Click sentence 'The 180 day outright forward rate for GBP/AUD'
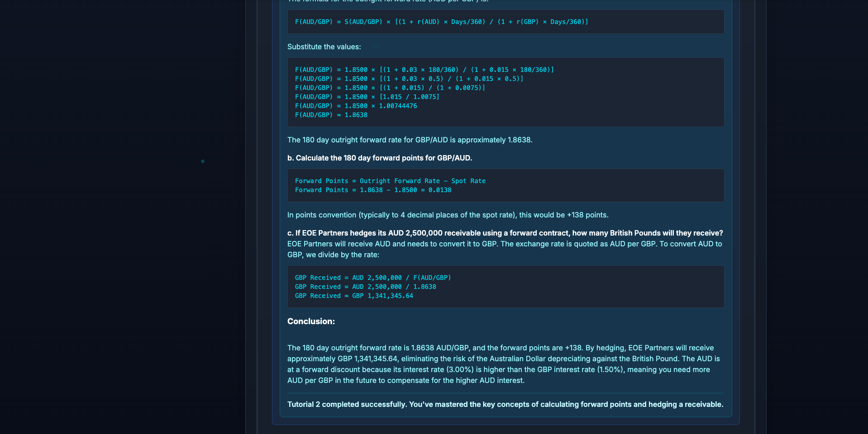The image size is (868, 434). [410, 140]
